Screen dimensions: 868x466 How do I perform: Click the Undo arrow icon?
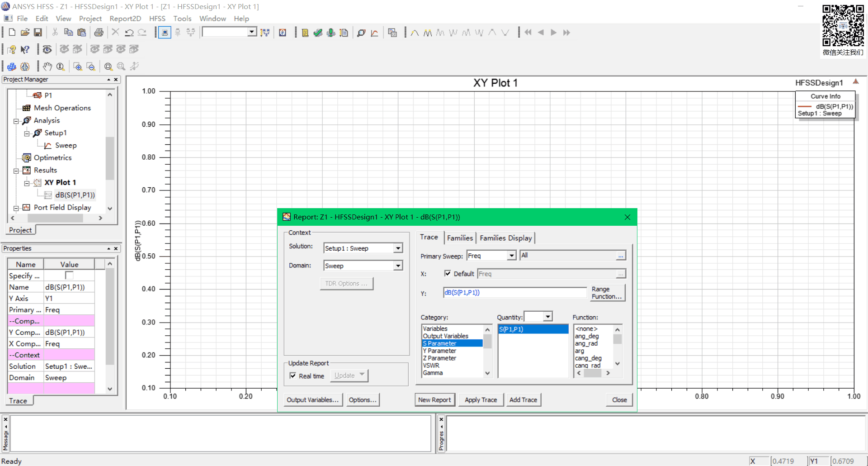(x=129, y=33)
